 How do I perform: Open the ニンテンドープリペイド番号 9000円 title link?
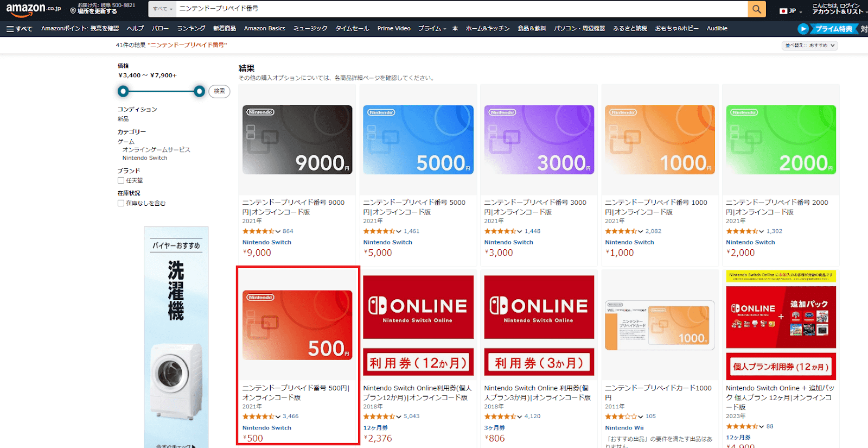pos(293,207)
